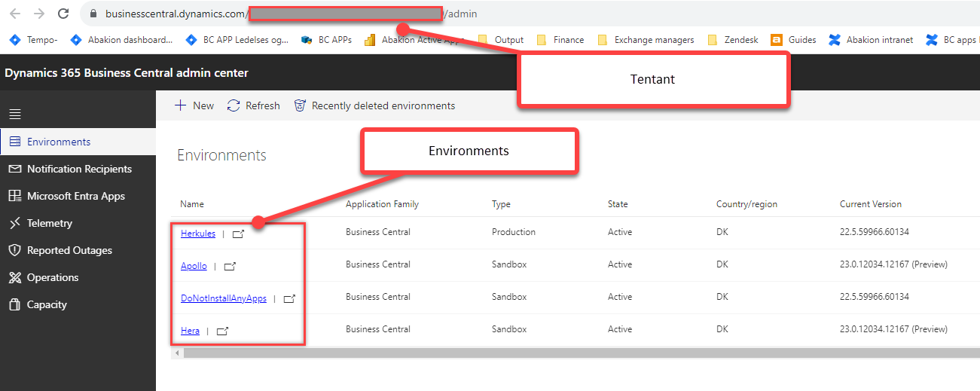Click the padlock site info icon

[93, 14]
